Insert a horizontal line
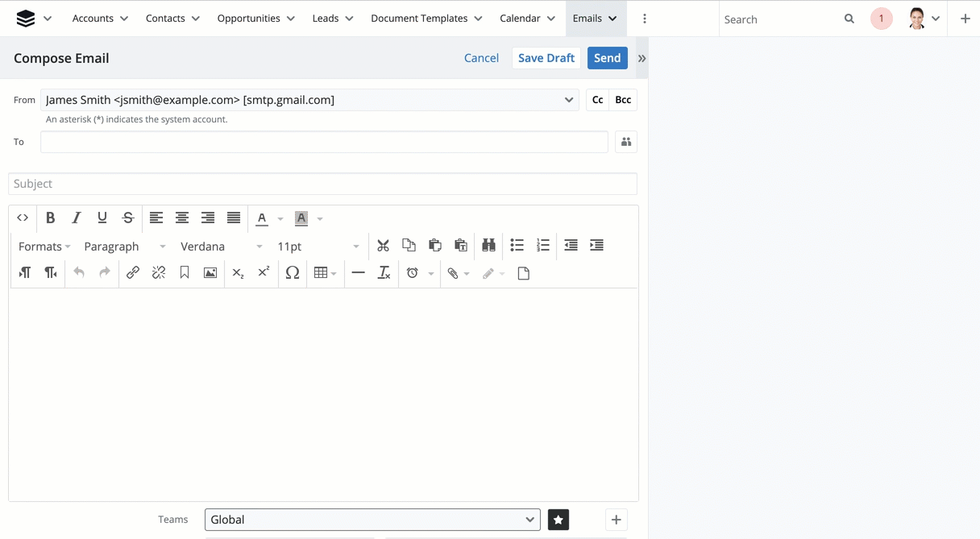This screenshot has width=980, height=539. coord(359,273)
